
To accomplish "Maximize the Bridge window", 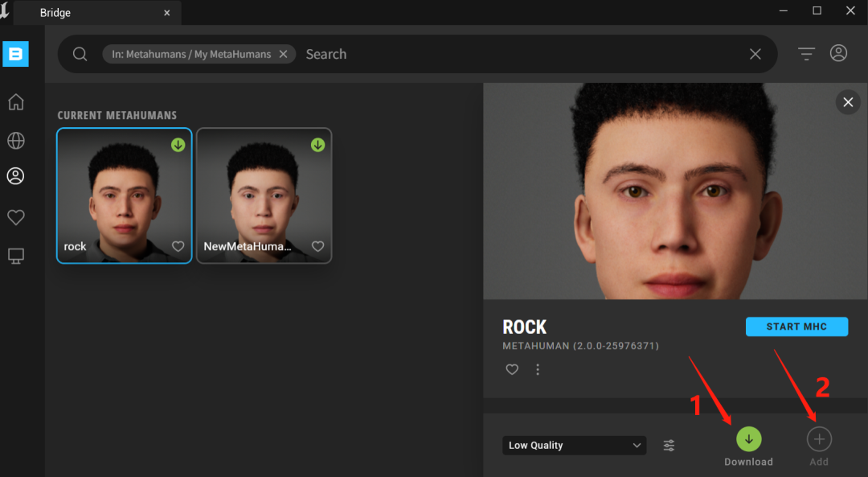I will point(817,11).
